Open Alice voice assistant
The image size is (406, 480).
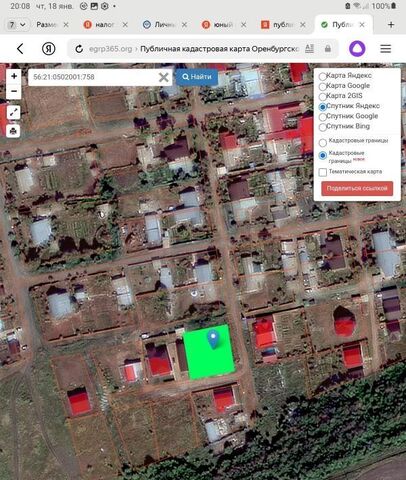pos(357,49)
